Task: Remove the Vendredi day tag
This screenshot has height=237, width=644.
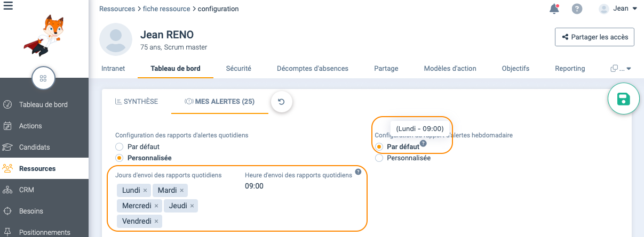Action: click(156, 221)
